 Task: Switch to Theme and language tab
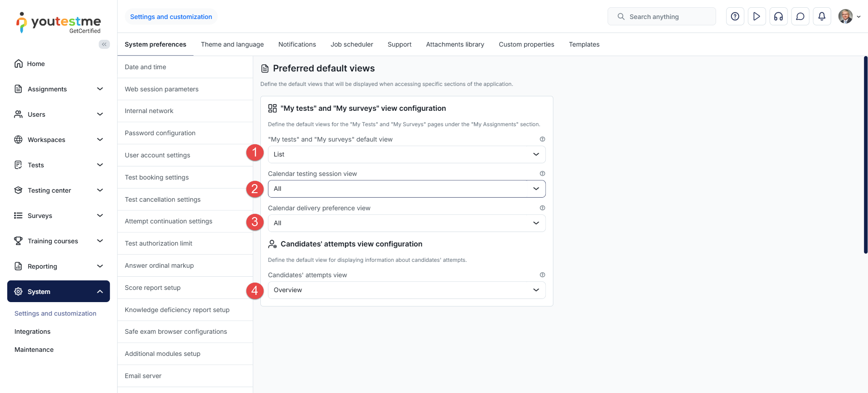click(232, 44)
